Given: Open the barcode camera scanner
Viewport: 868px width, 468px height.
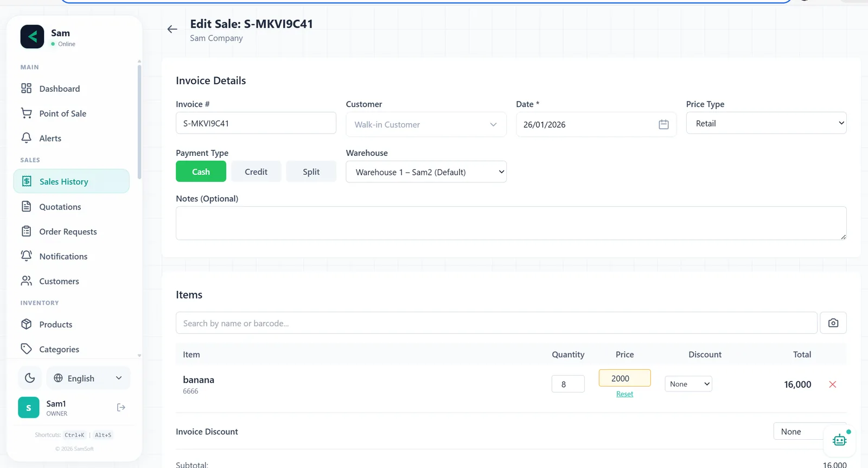Looking at the screenshot, I should [x=833, y=323].
